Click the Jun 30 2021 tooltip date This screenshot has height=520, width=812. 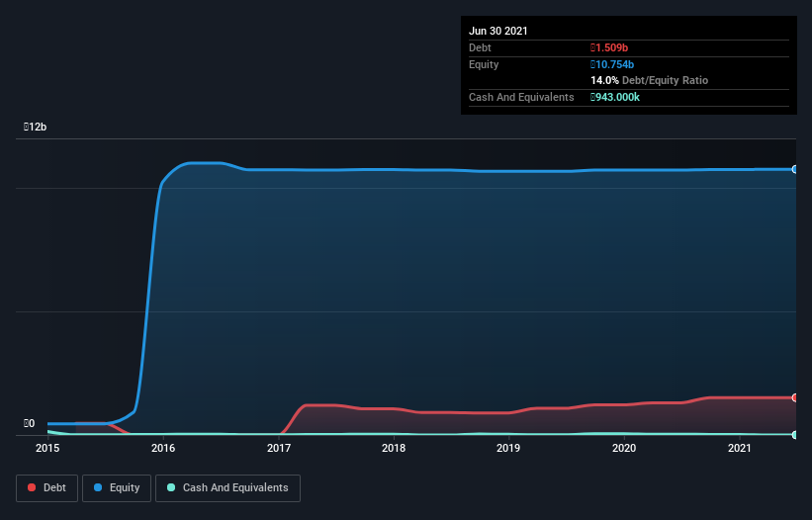tap(498, 31)
